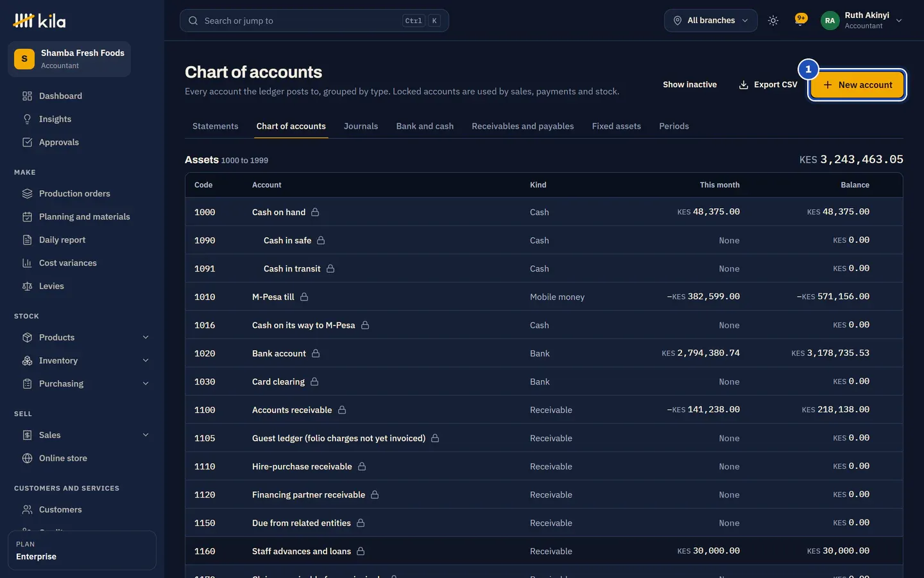The image size is (924, 578).
Task: Click the Levies scales icon
Action: pos(27,286)
